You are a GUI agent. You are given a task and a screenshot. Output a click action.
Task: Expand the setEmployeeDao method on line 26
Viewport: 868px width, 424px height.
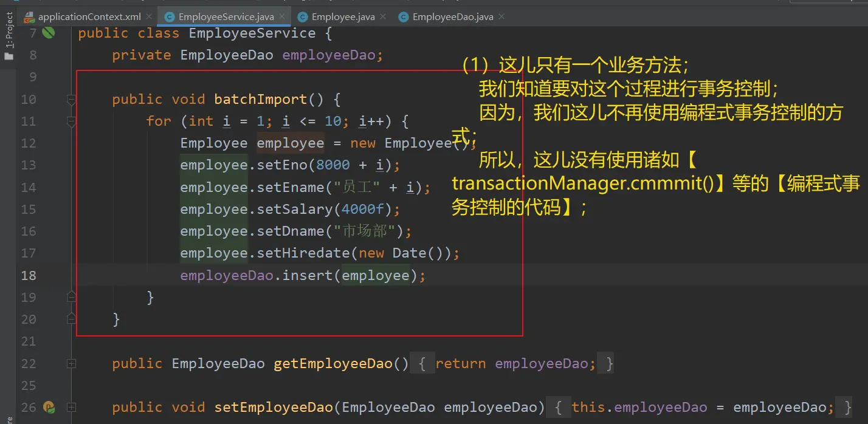point(71,407)
